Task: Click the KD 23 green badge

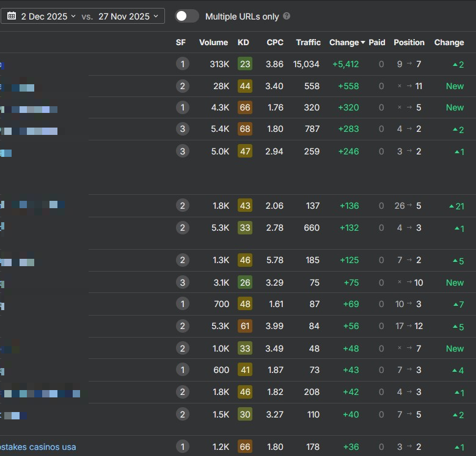Action: tap(245, 64)
